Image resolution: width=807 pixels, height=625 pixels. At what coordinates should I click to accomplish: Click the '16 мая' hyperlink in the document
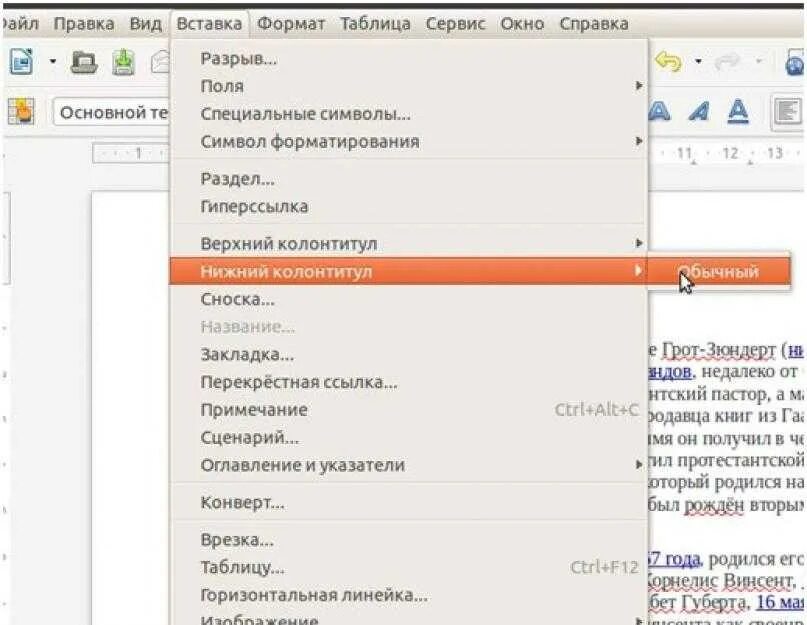781,602
